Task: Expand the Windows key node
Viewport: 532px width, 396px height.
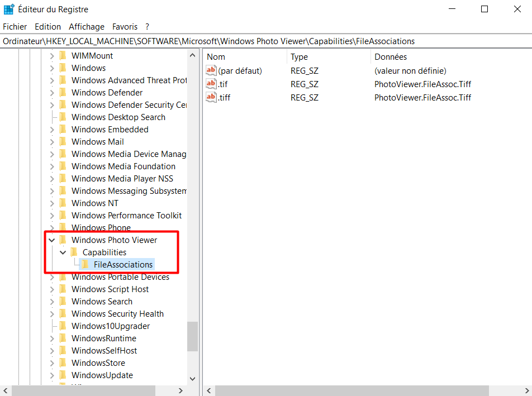Action: (x=52, y=68)
